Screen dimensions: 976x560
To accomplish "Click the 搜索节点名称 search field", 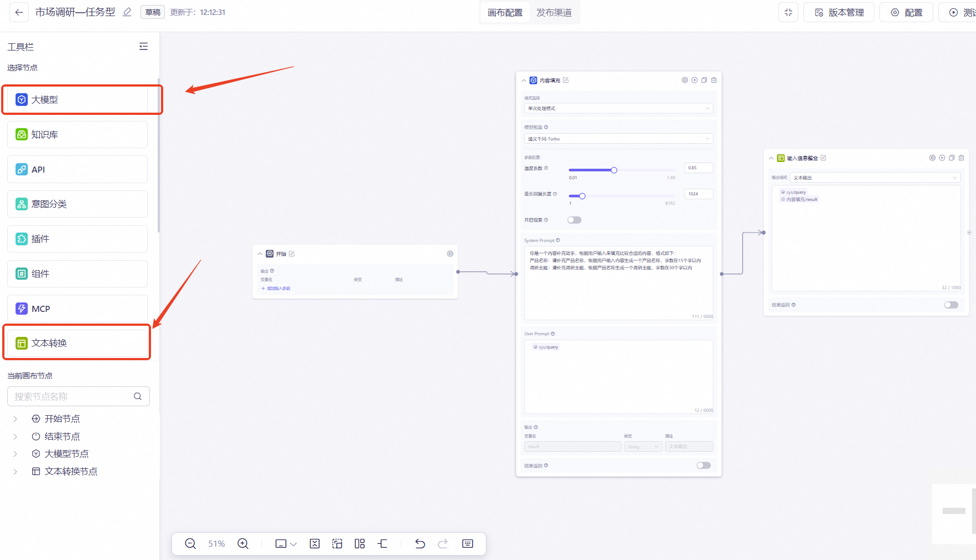I will (78, 396).
